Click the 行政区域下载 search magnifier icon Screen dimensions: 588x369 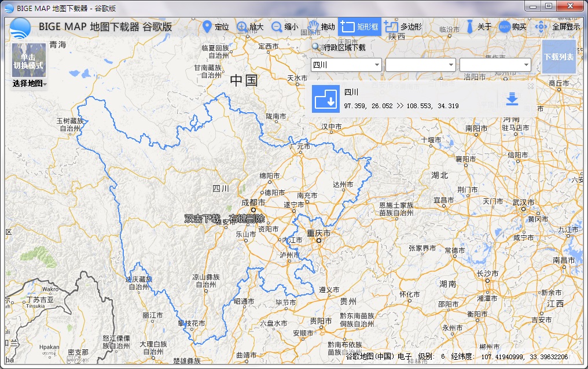316,47
